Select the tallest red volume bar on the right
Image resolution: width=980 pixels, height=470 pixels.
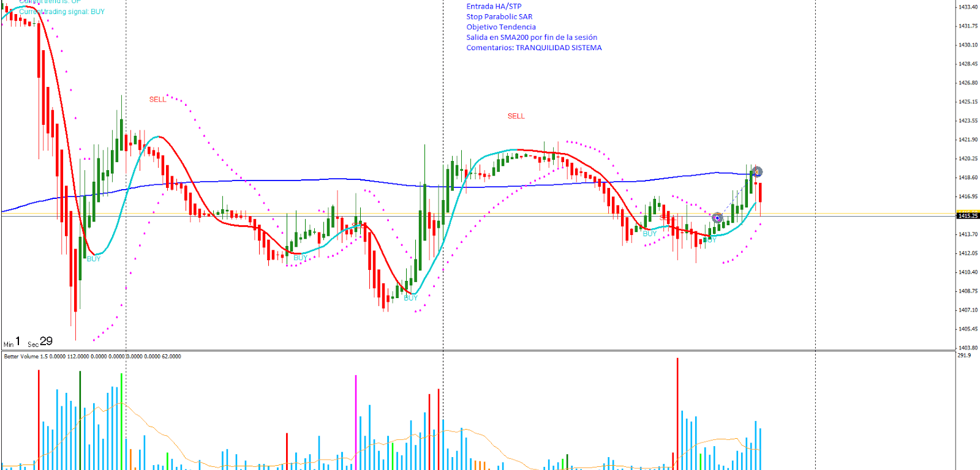click(x=677, y=413)
